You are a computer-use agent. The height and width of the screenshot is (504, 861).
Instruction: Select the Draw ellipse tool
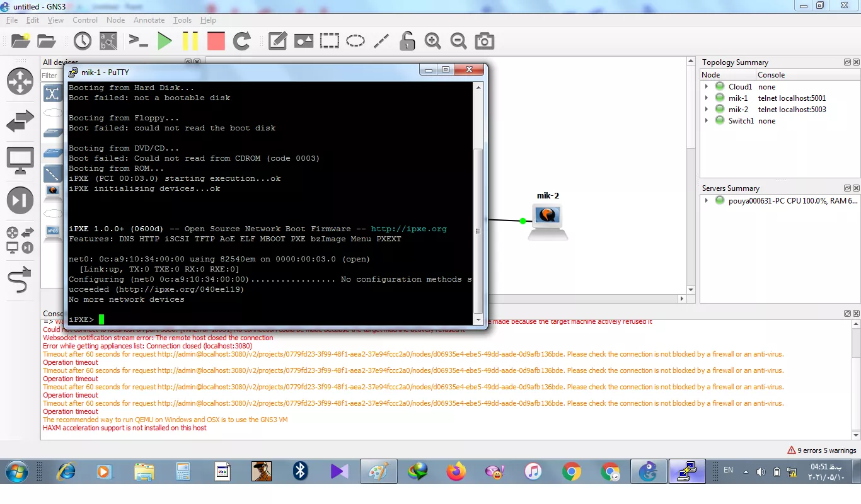point(355,42)
